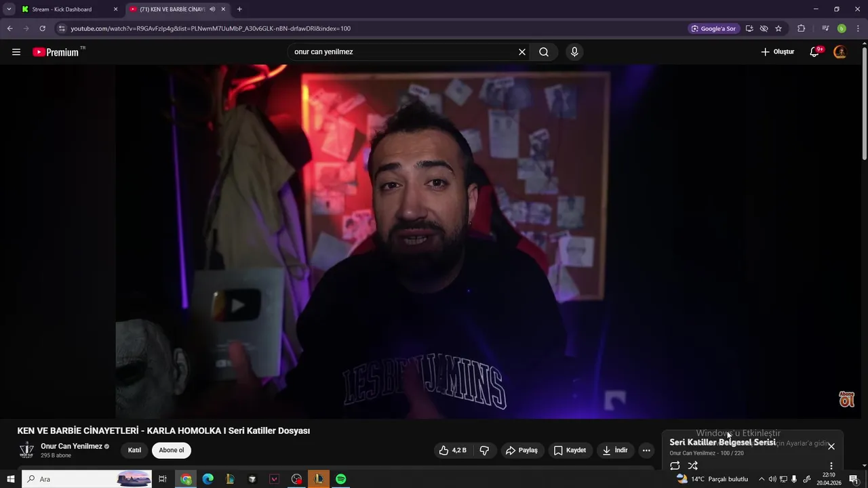The width and height of the screenshot is (868, 488).
Task: Open Task View on the taskbar
Action: [163, 479]
